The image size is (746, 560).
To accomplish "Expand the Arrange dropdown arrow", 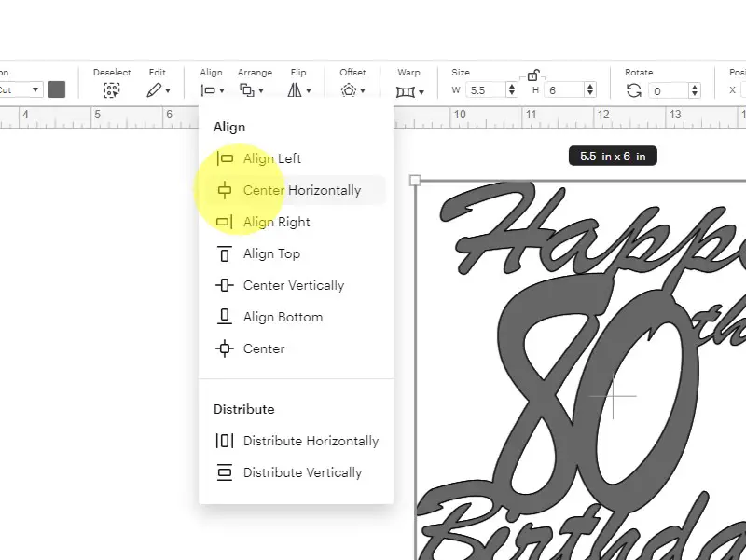I will pos(261,90).
